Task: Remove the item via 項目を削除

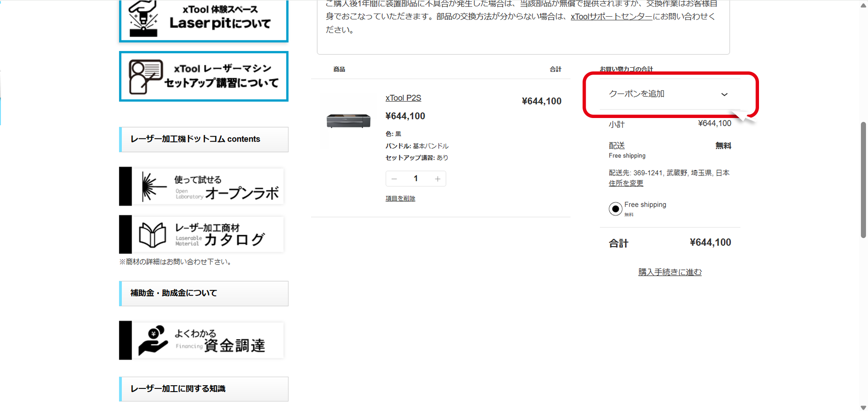Action: click(400, 198)
